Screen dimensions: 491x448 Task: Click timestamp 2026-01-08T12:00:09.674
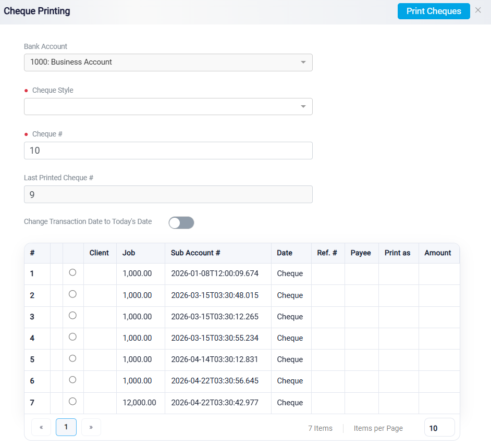[215, 273]
